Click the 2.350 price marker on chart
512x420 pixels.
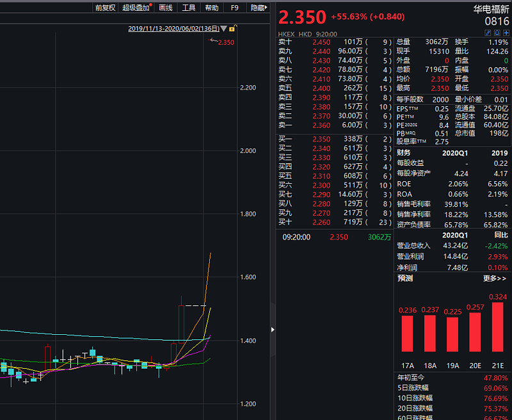226,42
